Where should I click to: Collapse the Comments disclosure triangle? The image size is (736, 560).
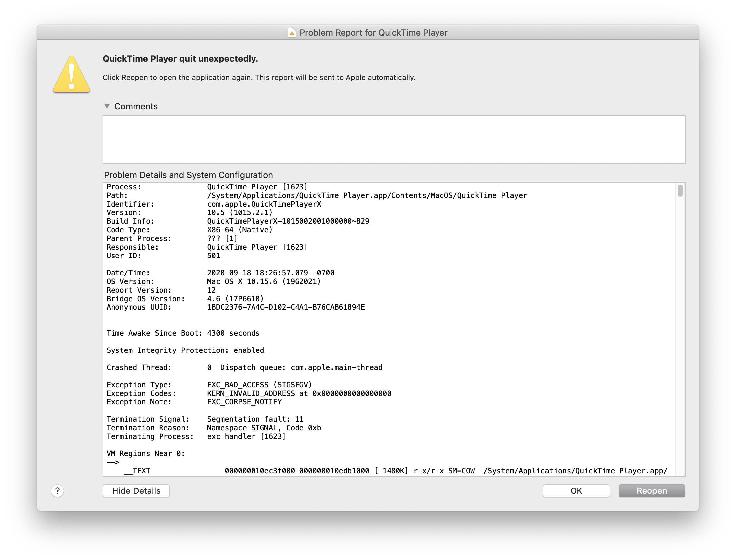tap(107, 106)
